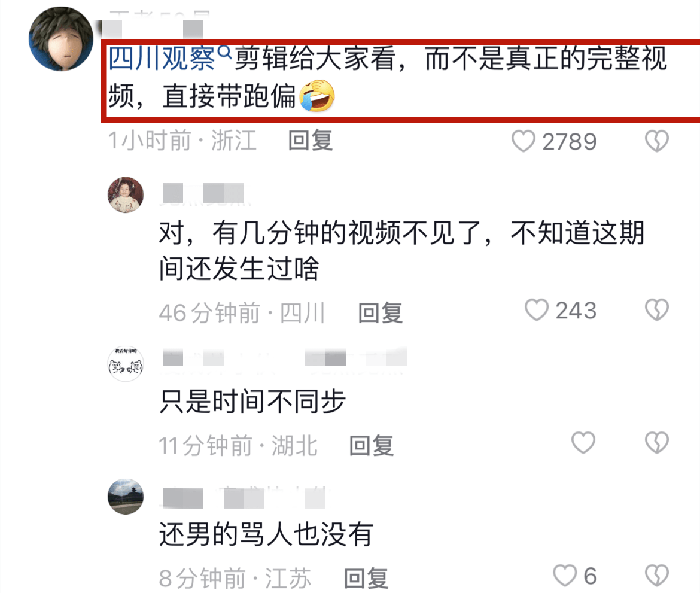Like the '只是时间不同步' comment
The height and width of the screenshot is (593, 700).
click(583, 443)
